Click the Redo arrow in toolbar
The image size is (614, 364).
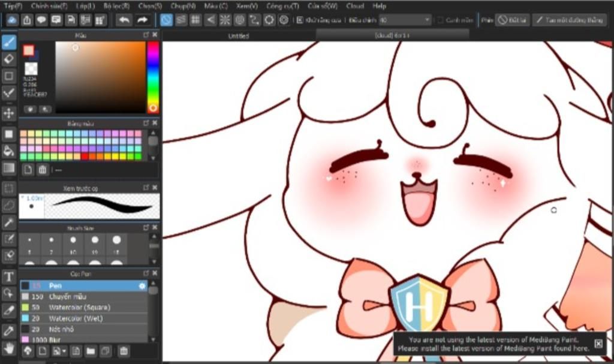click(x=143, y=20)
